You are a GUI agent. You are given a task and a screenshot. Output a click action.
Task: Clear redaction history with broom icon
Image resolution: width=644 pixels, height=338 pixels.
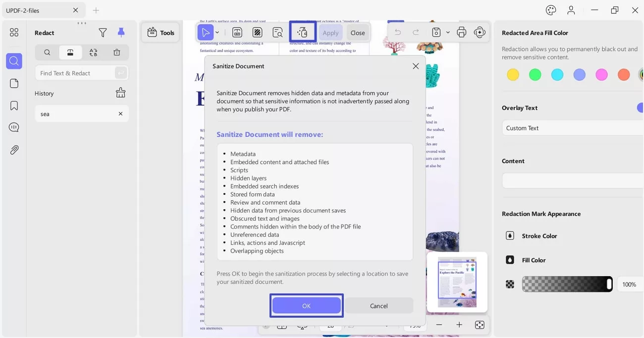[120, 93]
